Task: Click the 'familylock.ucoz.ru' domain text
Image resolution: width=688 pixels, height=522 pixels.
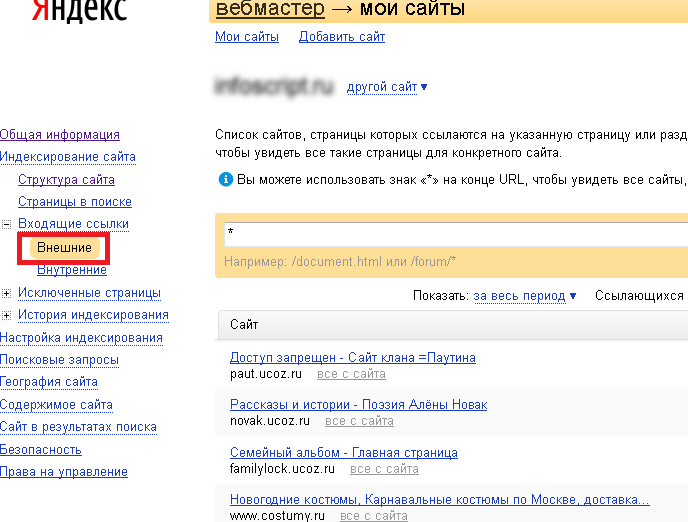Action: point(282,469)
